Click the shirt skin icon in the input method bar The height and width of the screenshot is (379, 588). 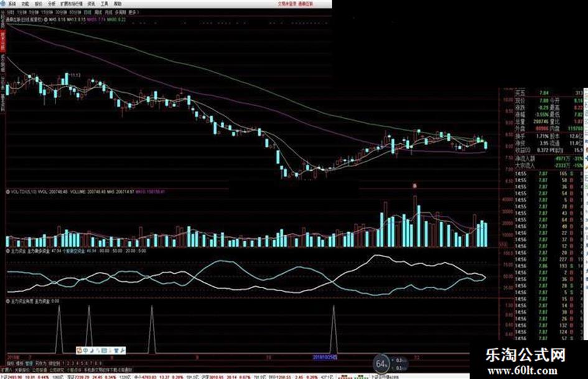coord(116,350)
